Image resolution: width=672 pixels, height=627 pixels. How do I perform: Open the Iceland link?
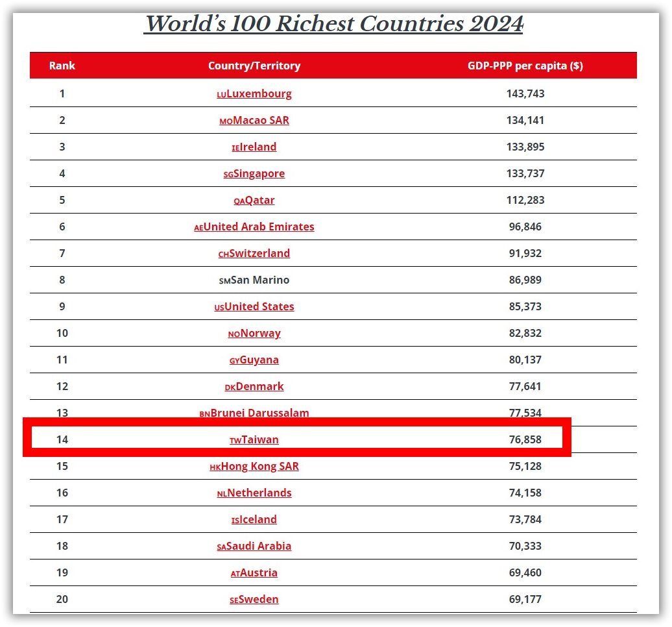click(x=254, y=519)
